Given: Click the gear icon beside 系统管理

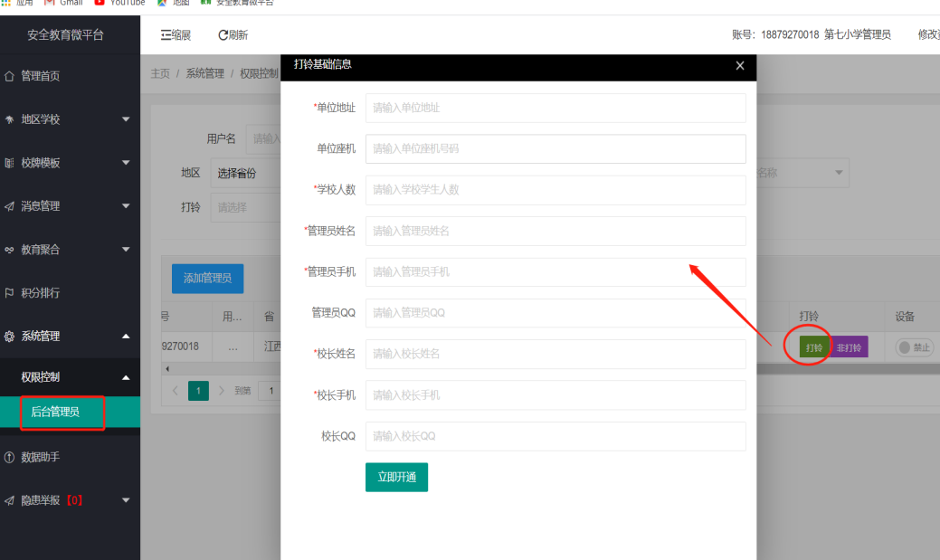Looking at the screenshot, I should click(x=10, y=337).
